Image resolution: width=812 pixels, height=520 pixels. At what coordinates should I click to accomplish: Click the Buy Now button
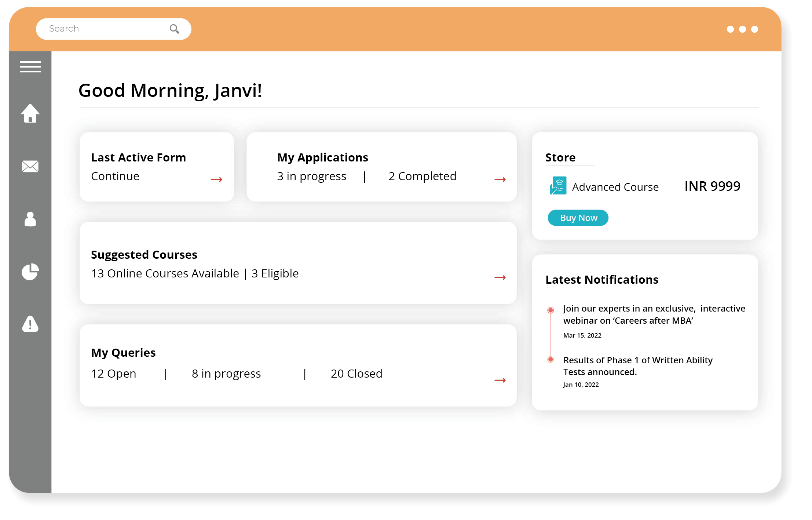578,218
